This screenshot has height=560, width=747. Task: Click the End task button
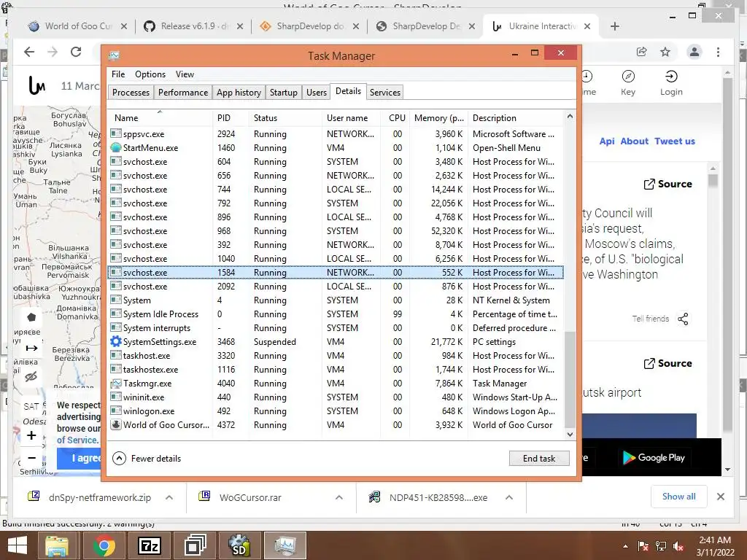(x=539, y=458)
